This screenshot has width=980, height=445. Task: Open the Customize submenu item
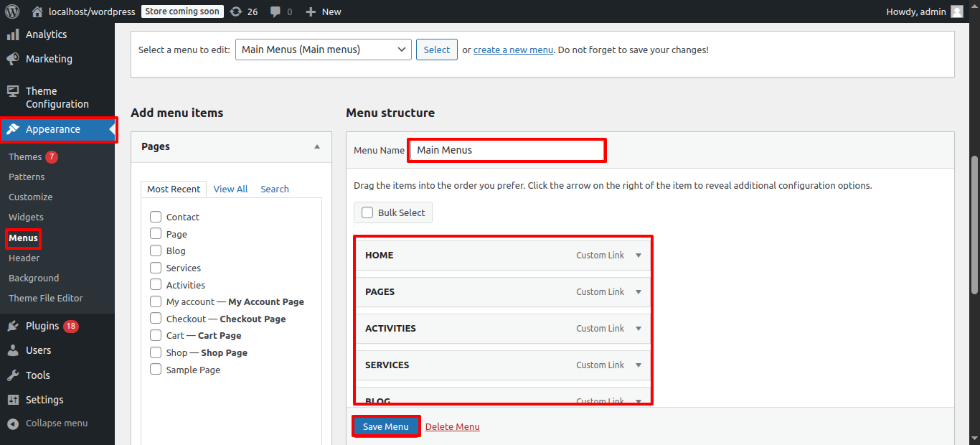pyautogui.click(x=31, y=197)
